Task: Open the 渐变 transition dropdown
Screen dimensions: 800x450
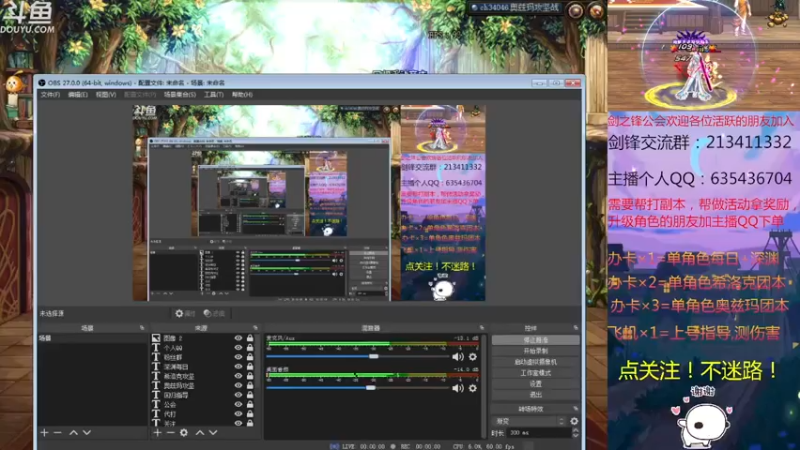Action: pos(529,421)
